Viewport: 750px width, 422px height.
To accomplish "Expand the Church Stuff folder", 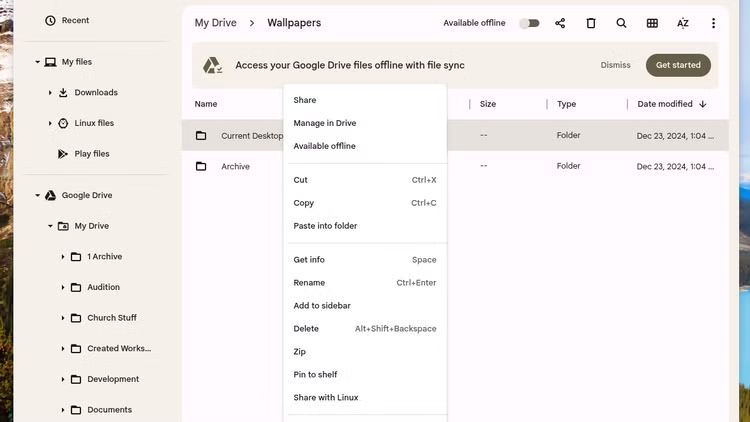I will [63, 318].
